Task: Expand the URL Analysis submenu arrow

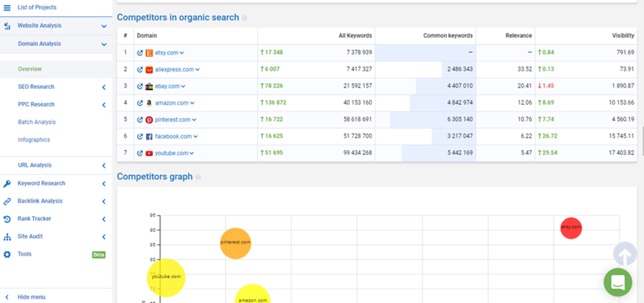Action: coord(104,166)
